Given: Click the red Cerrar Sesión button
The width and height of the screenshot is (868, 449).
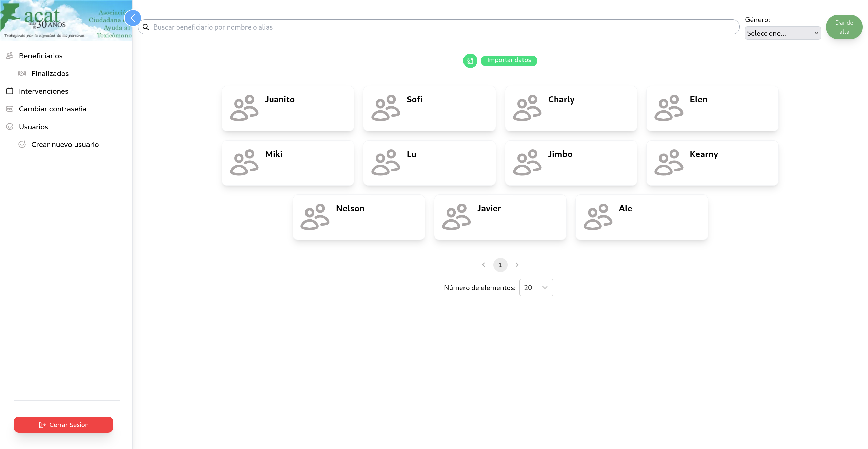Looking at the screenshot, I should pos(63,425).
